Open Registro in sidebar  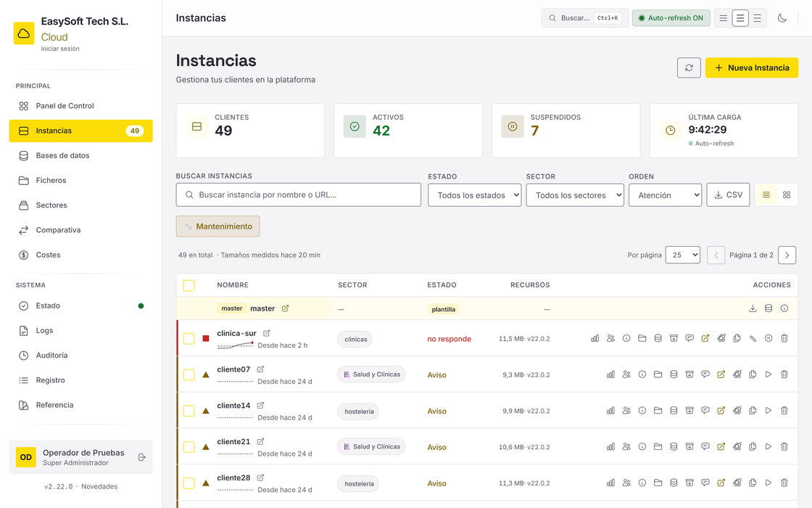(x=80, y=380)
